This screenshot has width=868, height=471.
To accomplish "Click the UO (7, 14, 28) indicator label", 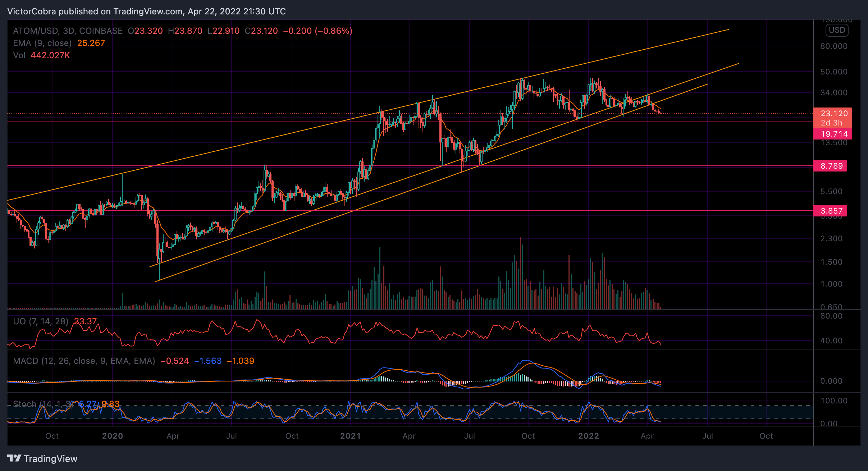I will 41,321.
